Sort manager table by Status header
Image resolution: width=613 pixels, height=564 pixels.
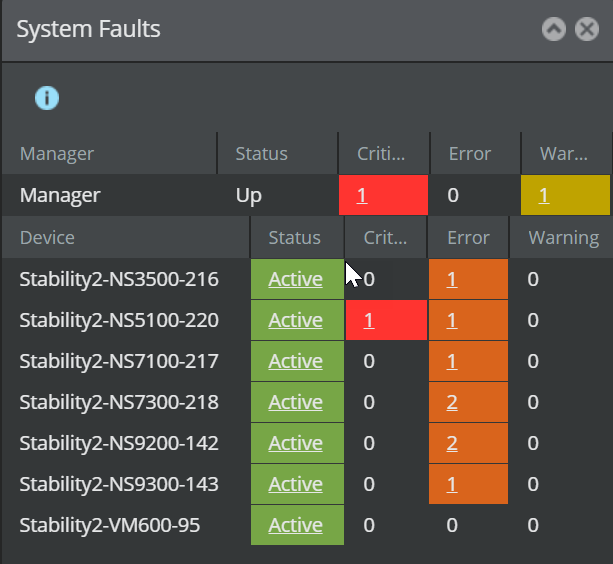(x=278, y=153)
